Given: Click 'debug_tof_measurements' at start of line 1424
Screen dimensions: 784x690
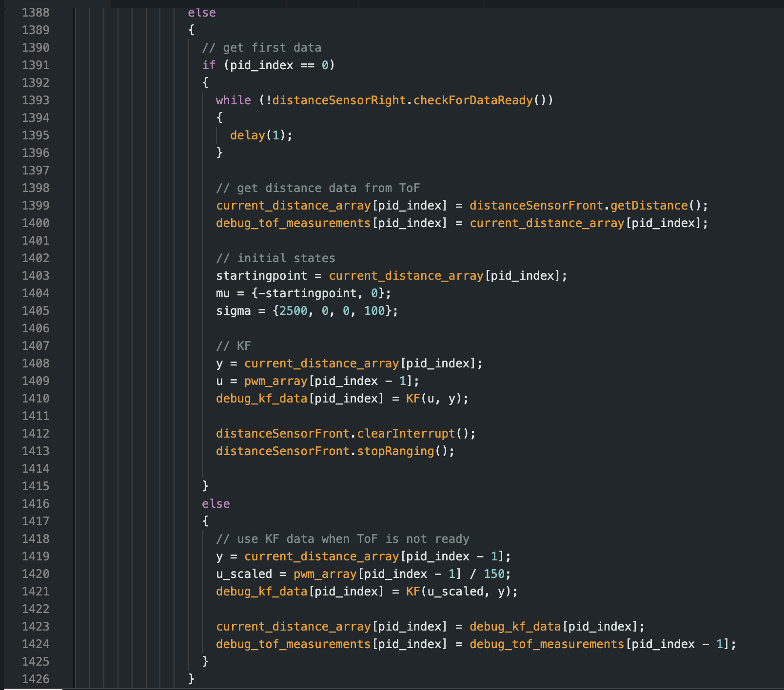Looking at the screenshot, I should 294,644.
